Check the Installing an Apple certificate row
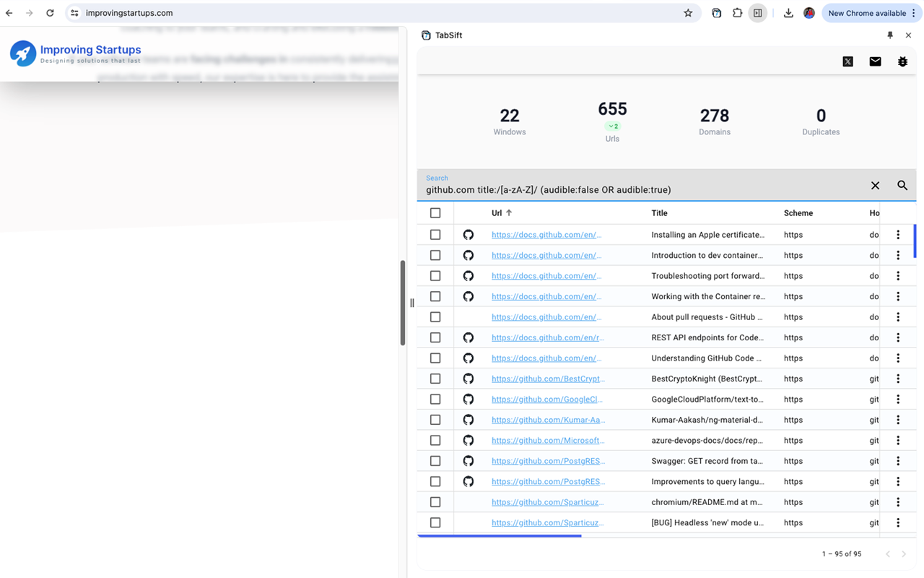The image size is (924, 578). [435, 235]
